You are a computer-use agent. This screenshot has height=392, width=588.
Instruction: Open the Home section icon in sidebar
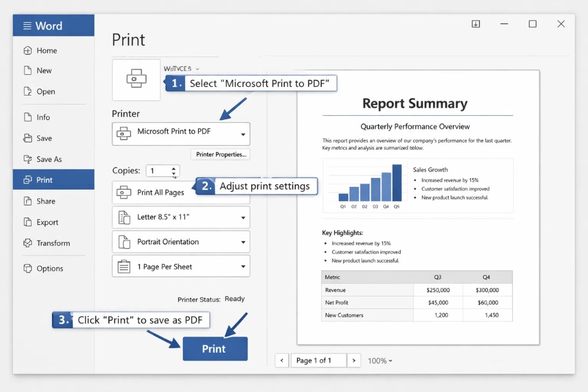(x=27, y=50)
